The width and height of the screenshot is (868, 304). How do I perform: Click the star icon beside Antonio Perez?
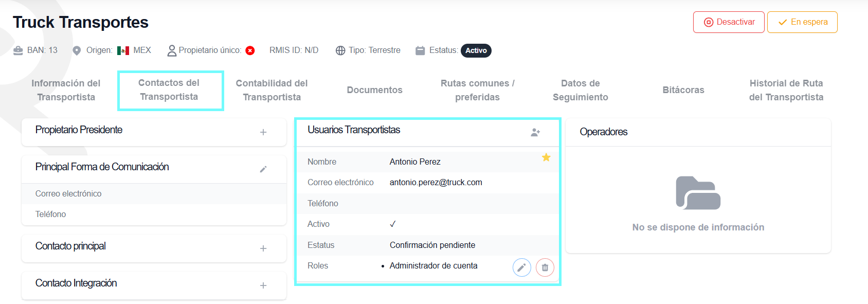546,157
